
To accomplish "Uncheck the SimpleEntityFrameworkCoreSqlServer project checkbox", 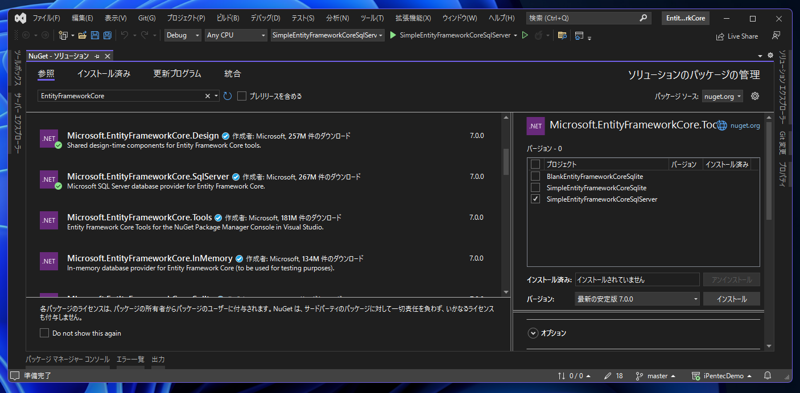I will (x=535, y=199).
